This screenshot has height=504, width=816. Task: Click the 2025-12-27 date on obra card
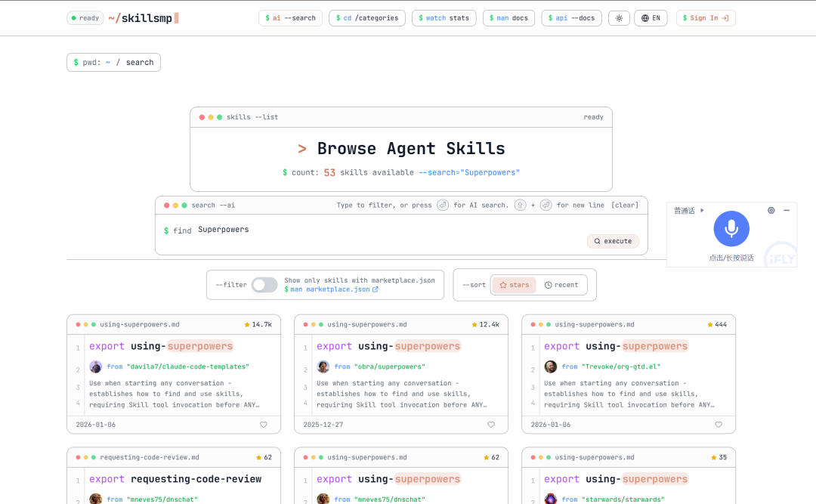click(323, 425)
